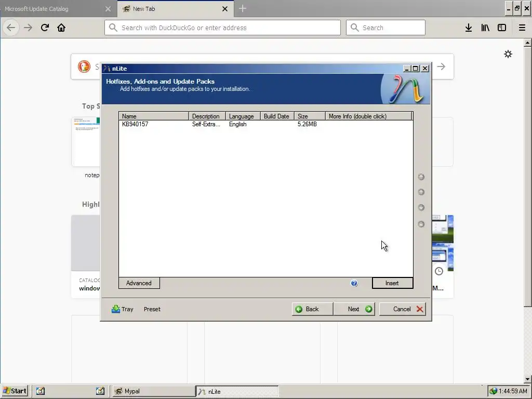Open the browser hamburger menu

click(x=522, y=28)
